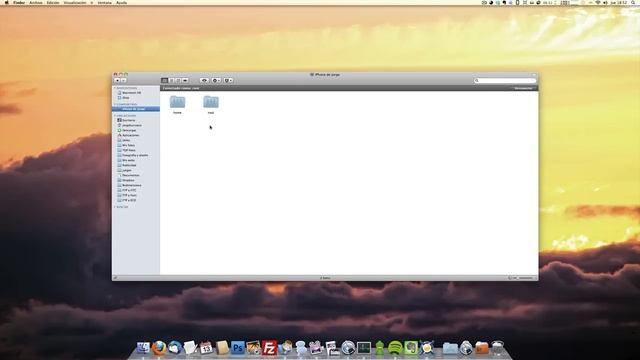
Task: Select iPhone de Jorge in the sidebar
Action: pyautogui.click(x=136, y=109)
